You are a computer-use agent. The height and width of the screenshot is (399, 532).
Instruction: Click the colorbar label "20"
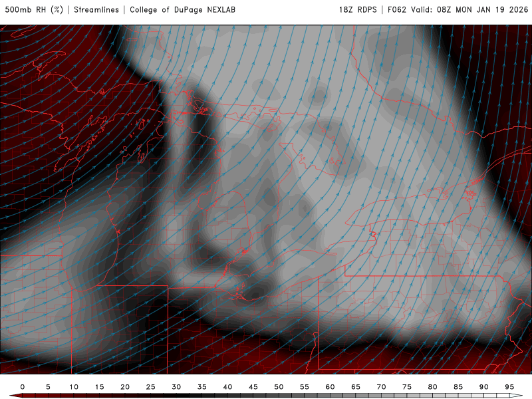(125, 387)
